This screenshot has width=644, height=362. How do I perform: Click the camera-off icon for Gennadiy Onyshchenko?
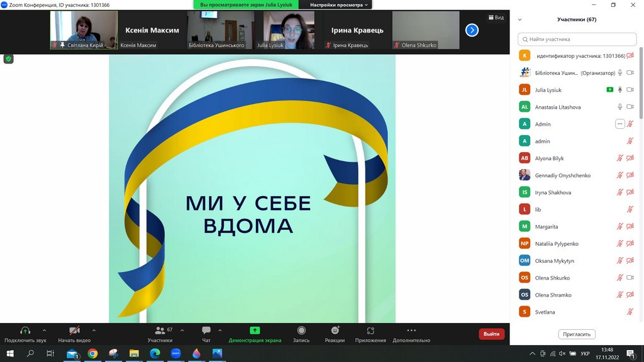630,175
